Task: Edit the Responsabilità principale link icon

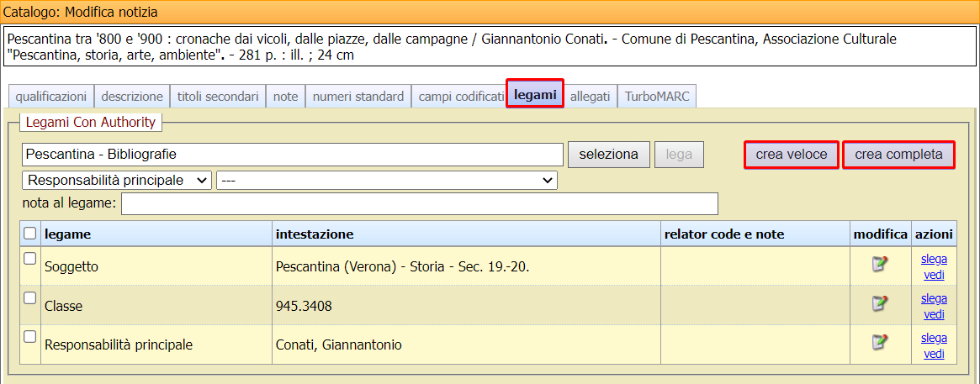Action: pos(880,342)
